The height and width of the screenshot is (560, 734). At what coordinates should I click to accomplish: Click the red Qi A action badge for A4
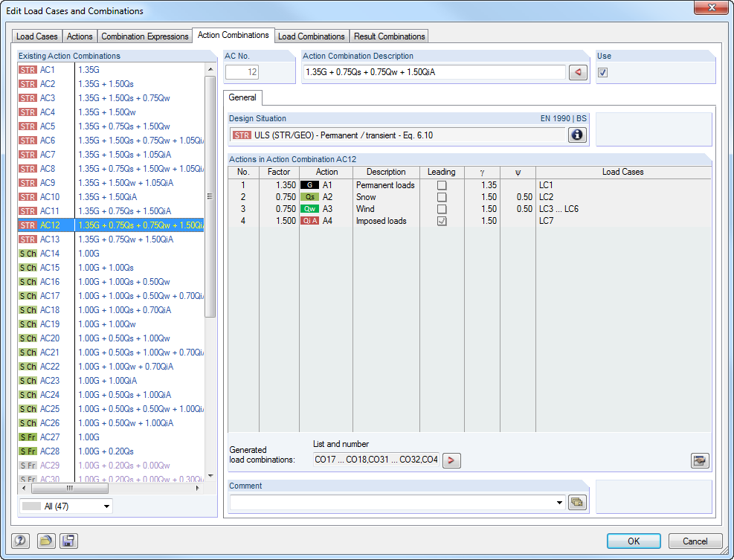[309, 221]
